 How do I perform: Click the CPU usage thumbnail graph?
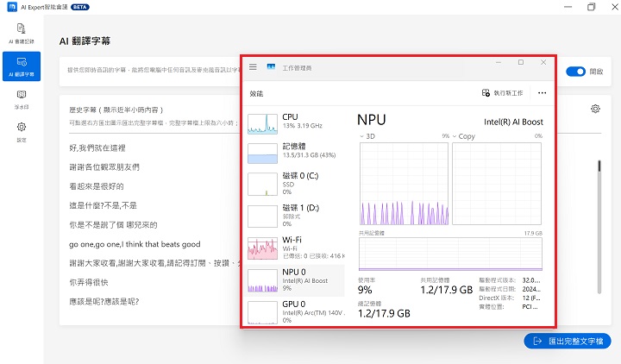click(x=262, y=124)
